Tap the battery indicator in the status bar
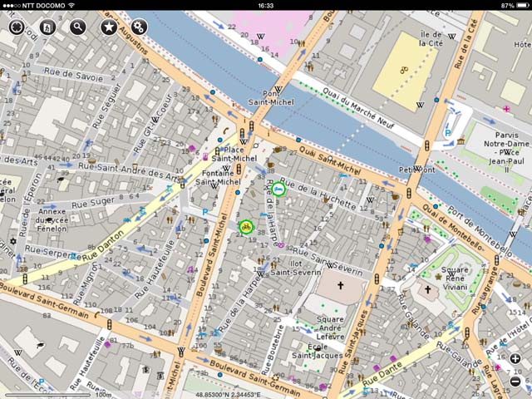This screenshot has width=532, height=399. coord(523,6)
